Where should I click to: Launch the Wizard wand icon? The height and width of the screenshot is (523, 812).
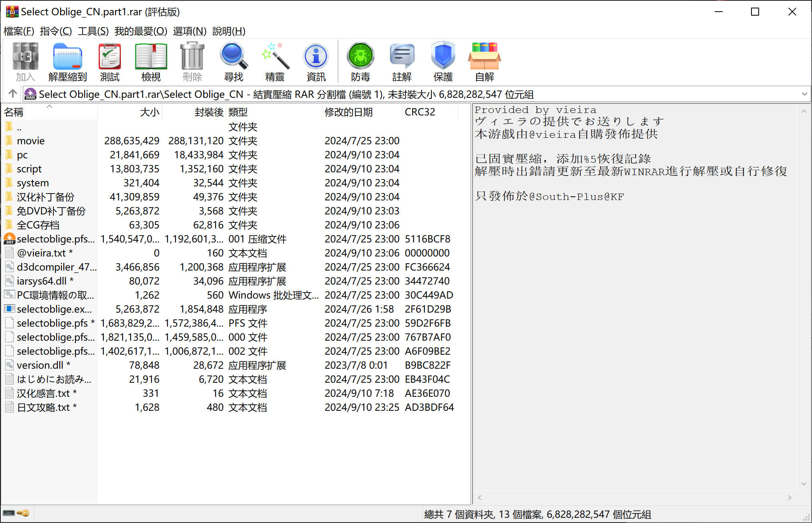coord(275,61)
